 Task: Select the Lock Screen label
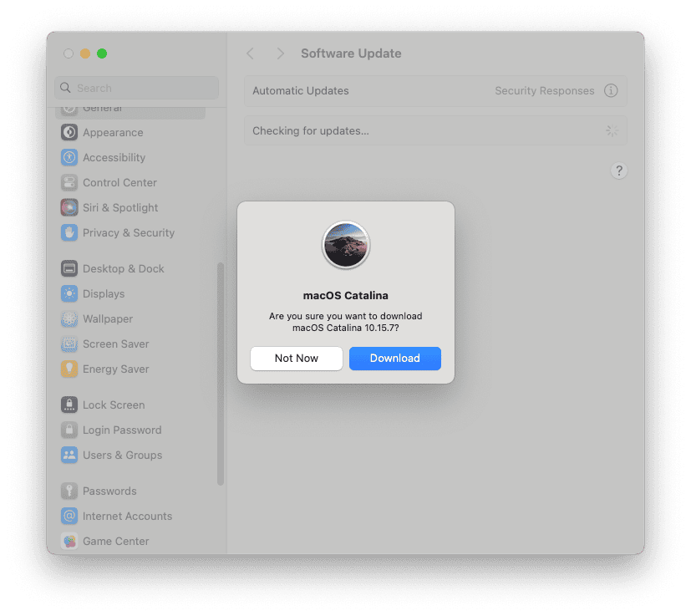pyautogui.click(x=114, y=405)
